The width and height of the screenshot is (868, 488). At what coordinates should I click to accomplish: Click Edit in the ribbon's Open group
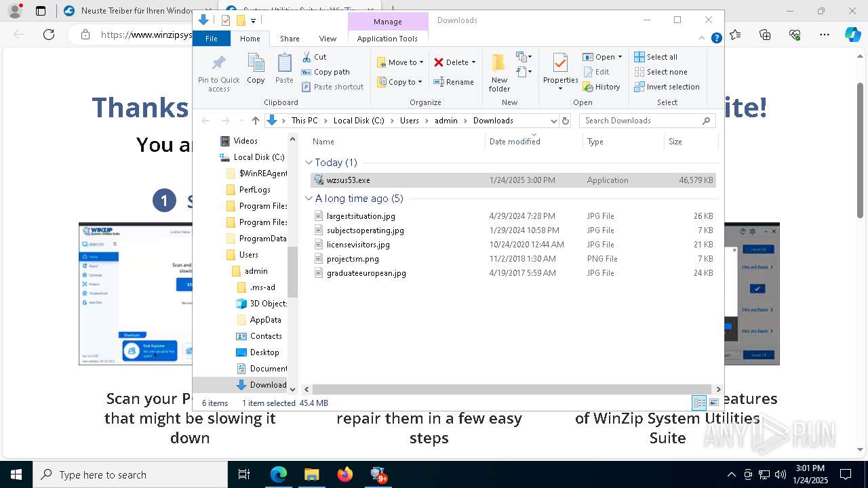[x=596, y=72]
